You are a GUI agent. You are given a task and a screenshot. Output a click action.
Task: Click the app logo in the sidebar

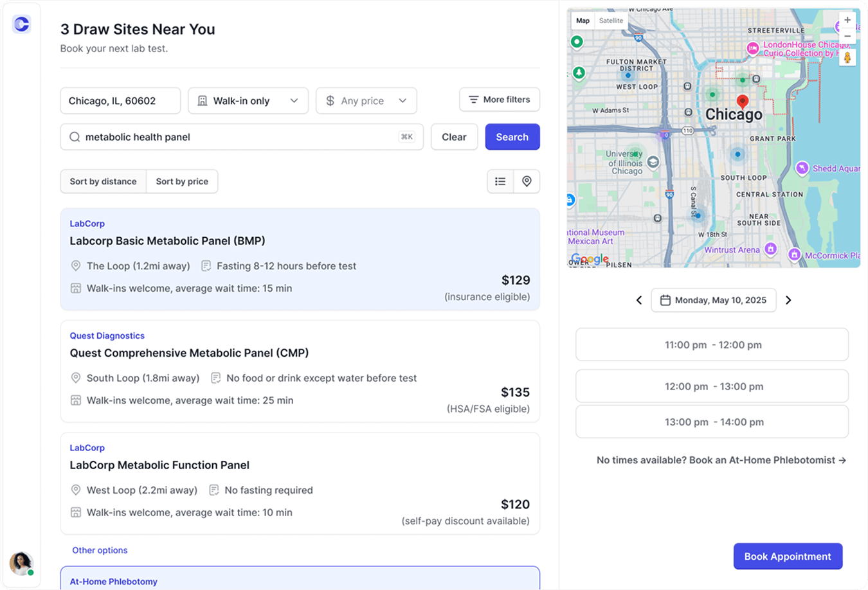(x=21, y=24)
